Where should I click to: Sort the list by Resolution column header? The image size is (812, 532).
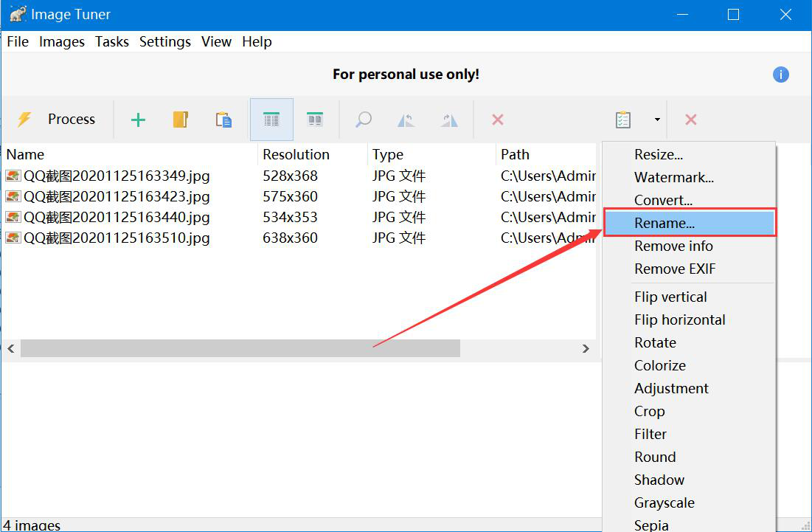[296, 154]
